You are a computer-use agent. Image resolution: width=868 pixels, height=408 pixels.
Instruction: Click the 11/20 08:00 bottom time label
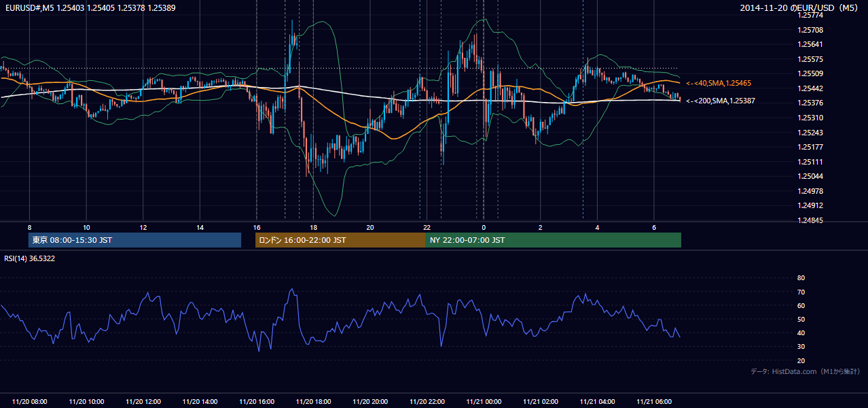click(x=29, y=402)
